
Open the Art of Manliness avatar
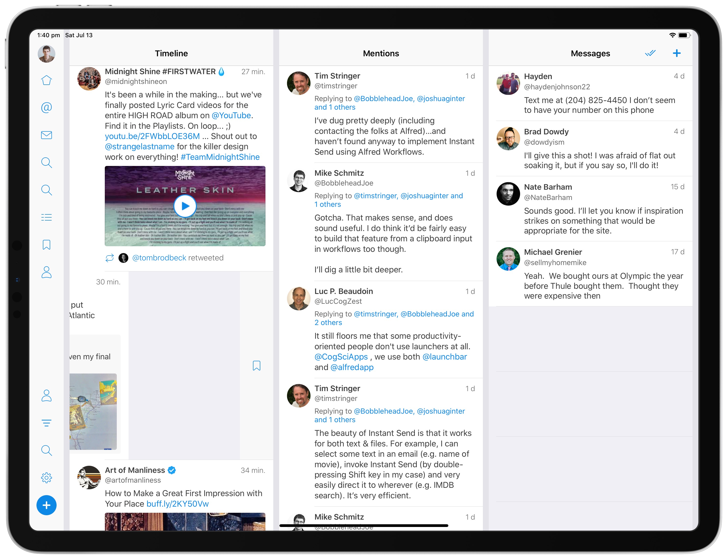pyautogui.click(x=89, y=477)
